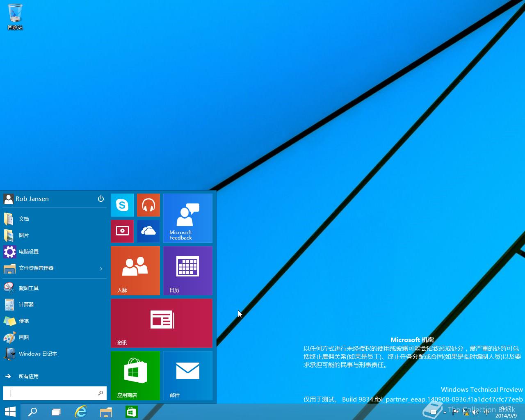This screenshot has width=525, height=420.
Task: Open the Skype tile
Action: tap(122, 205)
